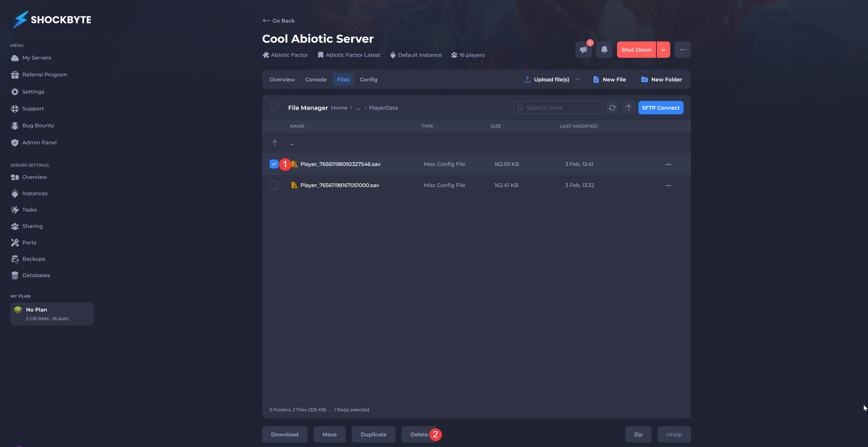The width and height of the screenshot is (868, 447).
Task: Click the Settings gear icon in menu
Action: (x=15, y=92)
